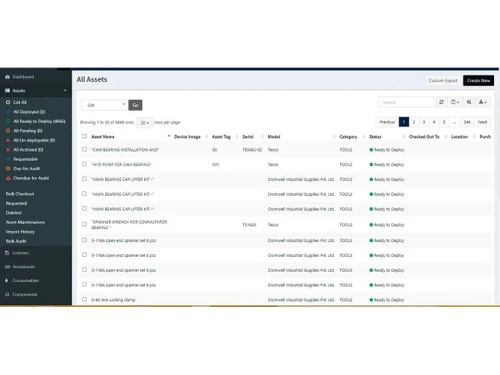Open Due for Audit list

pyautogui.click(x=26, y=169)
